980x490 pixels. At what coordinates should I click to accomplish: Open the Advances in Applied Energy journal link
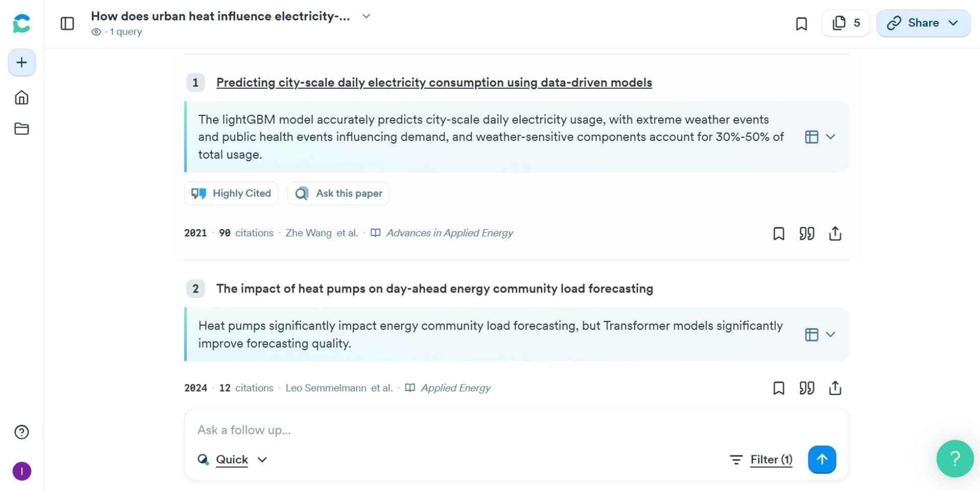(449, 233)
